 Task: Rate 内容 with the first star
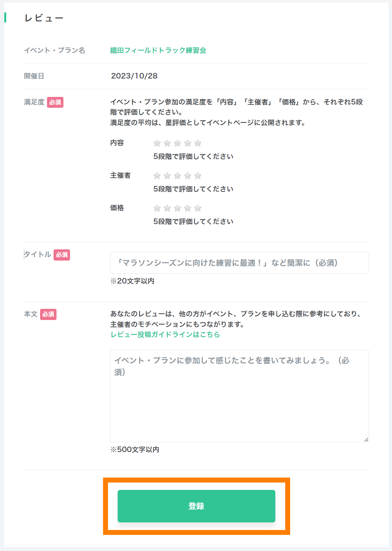pyautogui.click(x=157, y=143)
